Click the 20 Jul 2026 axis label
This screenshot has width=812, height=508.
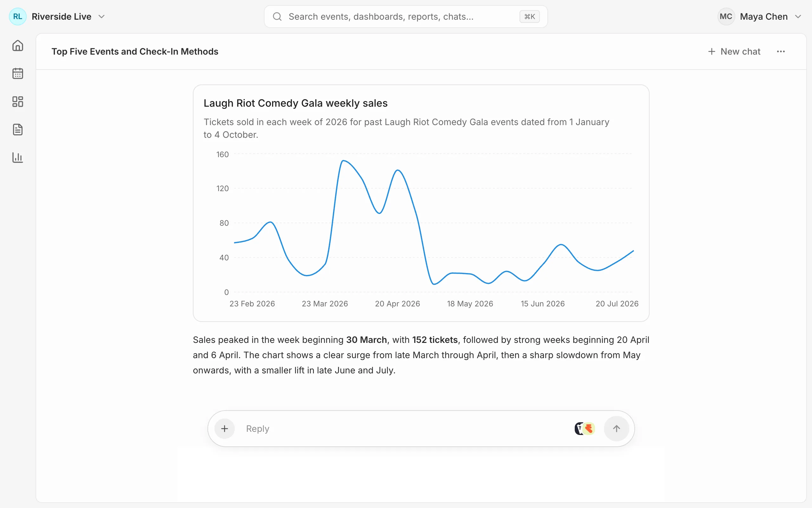[x=617, y=304]
